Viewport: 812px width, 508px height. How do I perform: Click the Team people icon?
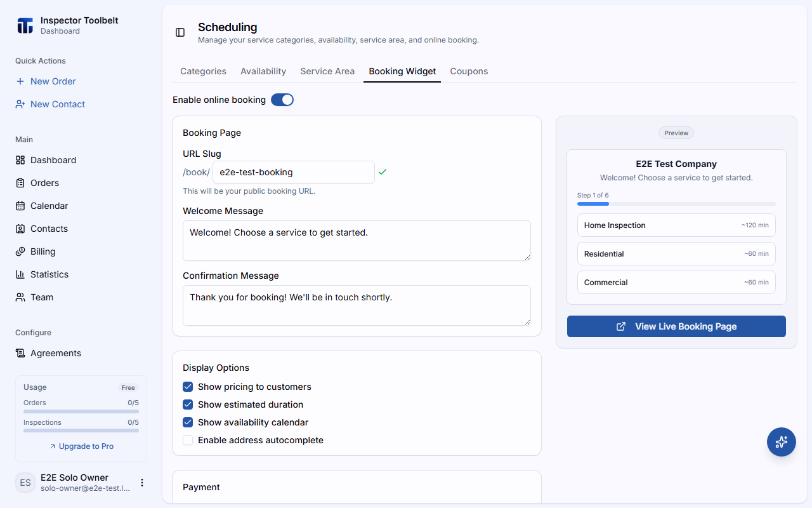point(20,297)
